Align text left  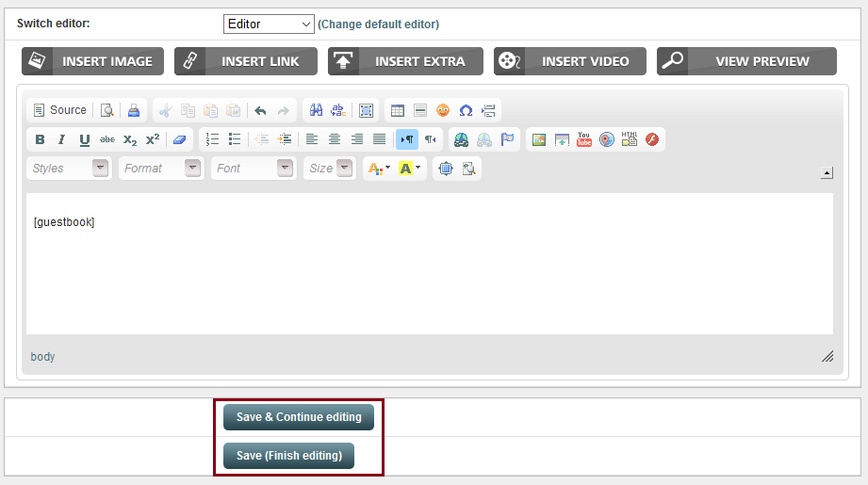pyautogui.click(x=312, y=139)
